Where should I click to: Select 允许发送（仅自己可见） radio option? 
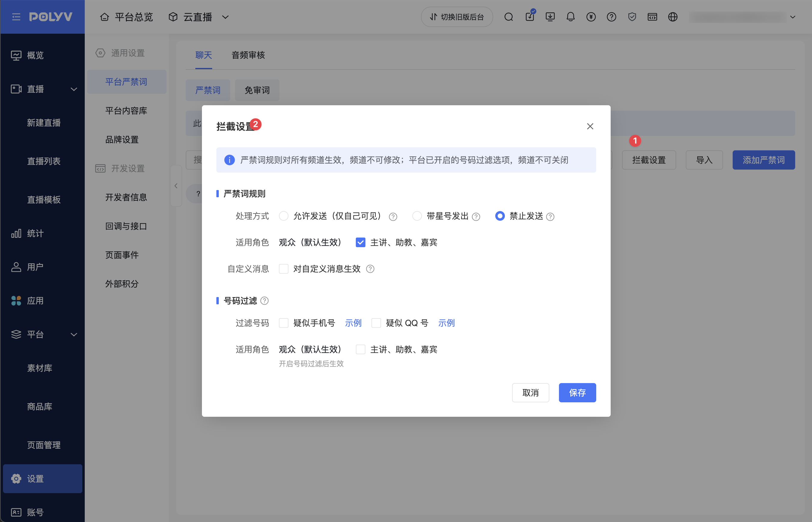click(284, 216)
